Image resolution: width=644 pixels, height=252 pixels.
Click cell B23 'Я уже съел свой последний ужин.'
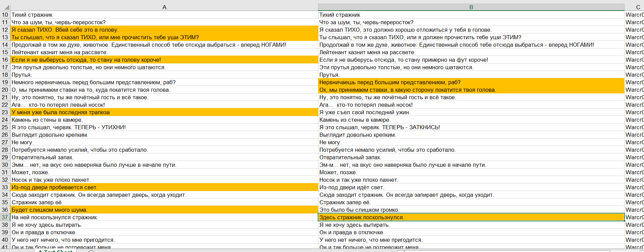[x=471, y=112]
